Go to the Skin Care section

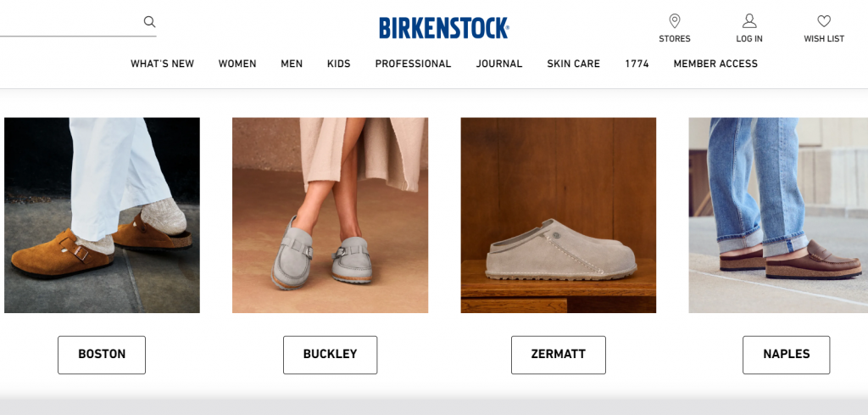574,64
